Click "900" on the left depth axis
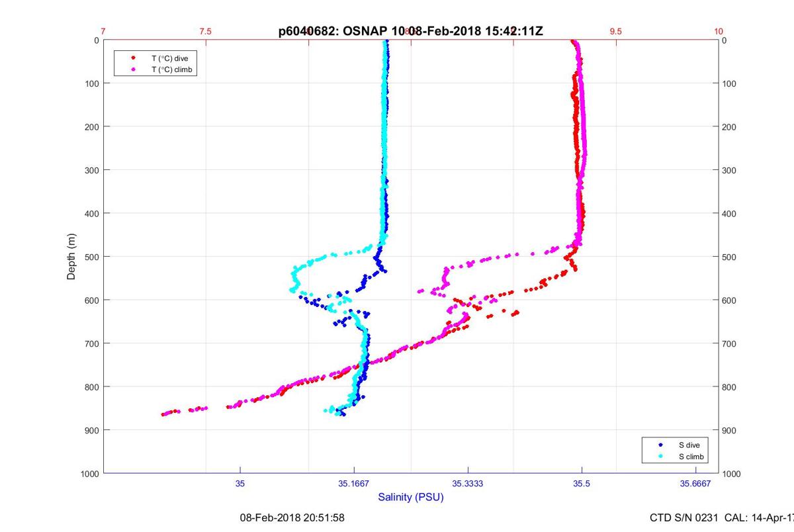This screenshot has height=532, width=794. (92, 430)
